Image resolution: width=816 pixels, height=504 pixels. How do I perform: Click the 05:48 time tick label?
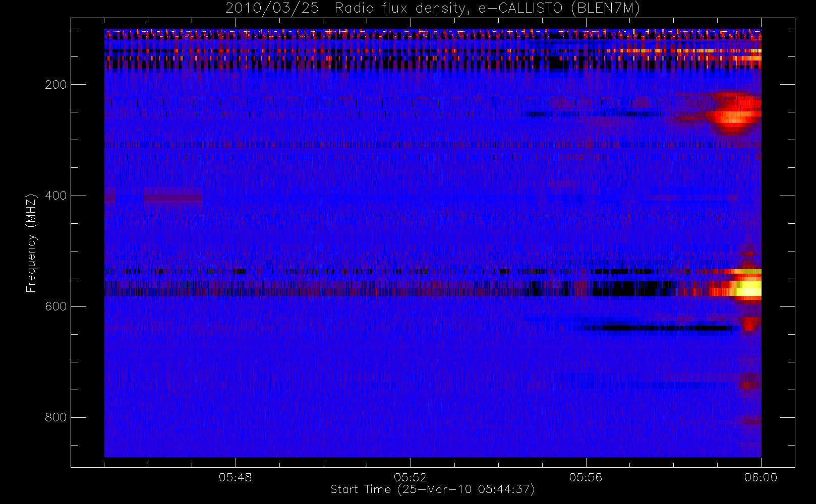(x=235, y=477)
